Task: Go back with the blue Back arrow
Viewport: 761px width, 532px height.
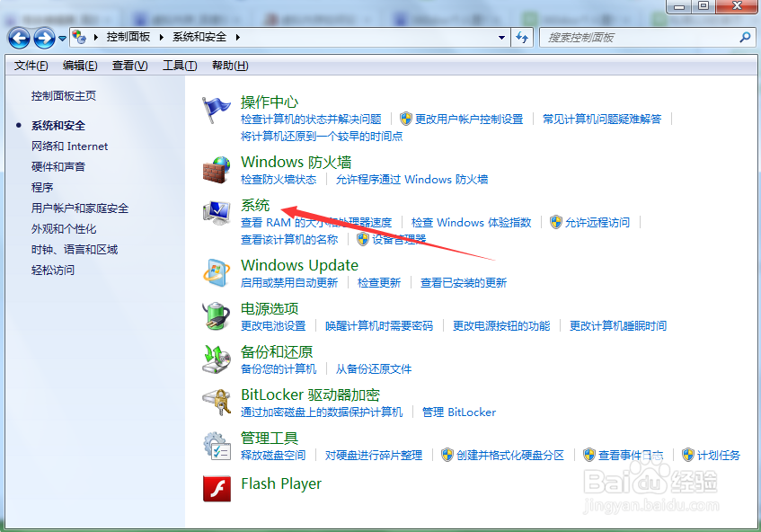Action: [19, 38]
